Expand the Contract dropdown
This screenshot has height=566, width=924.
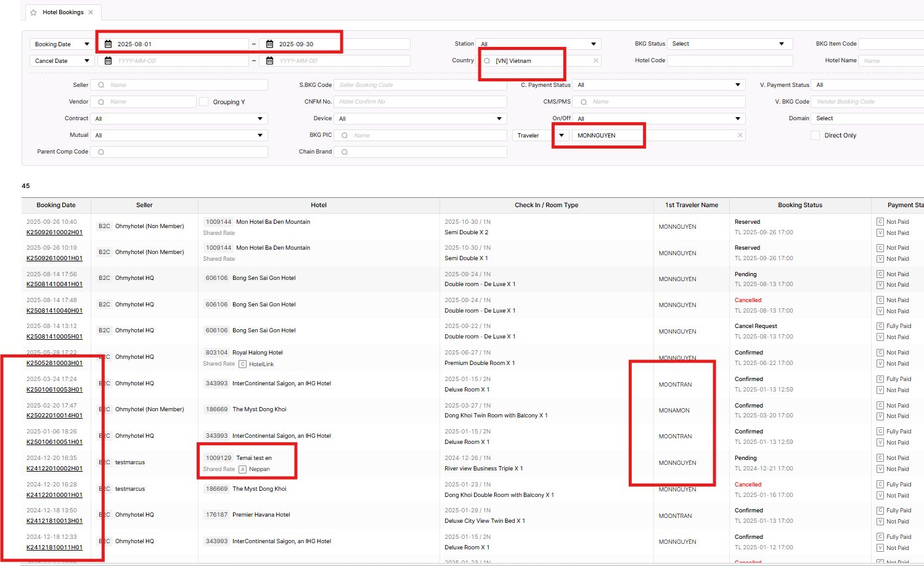click(260, 118)
